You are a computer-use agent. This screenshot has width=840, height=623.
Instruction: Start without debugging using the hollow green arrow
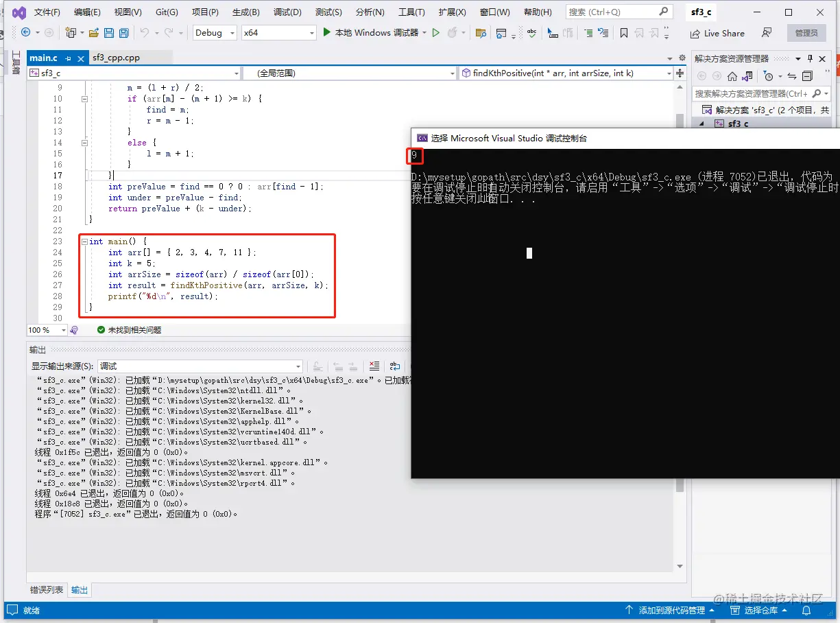click(435, 32)
